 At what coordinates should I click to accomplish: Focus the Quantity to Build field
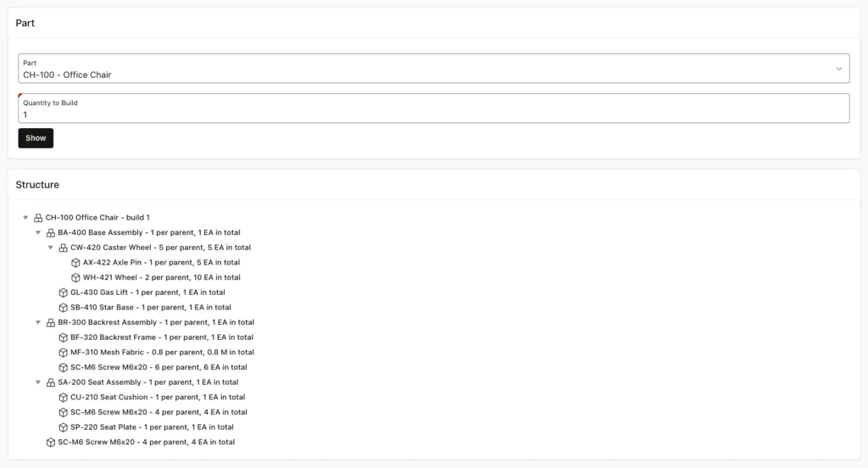click(x=433, y=109)
